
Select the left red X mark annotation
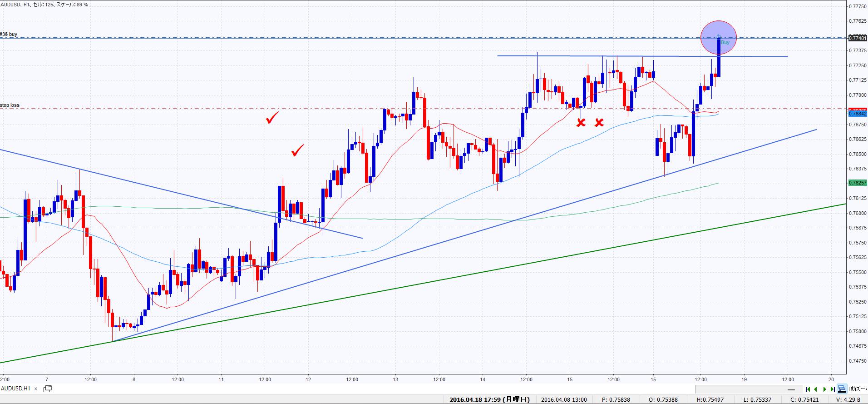point(581,122)
